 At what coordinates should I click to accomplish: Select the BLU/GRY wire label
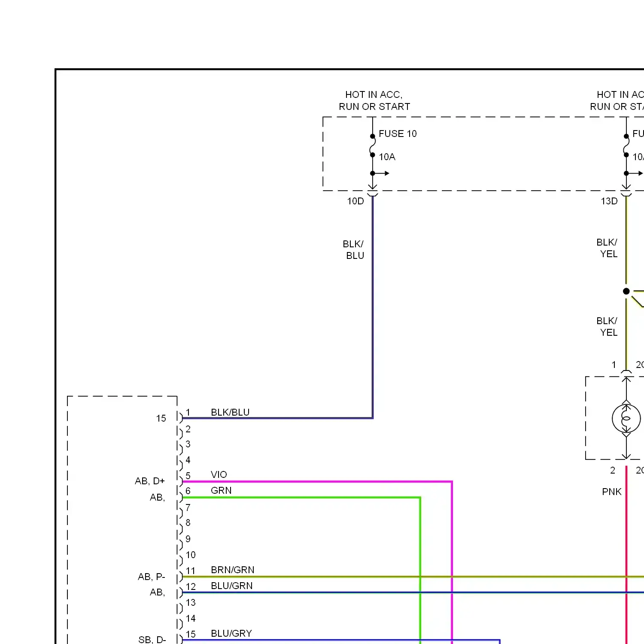pos(231,633)
